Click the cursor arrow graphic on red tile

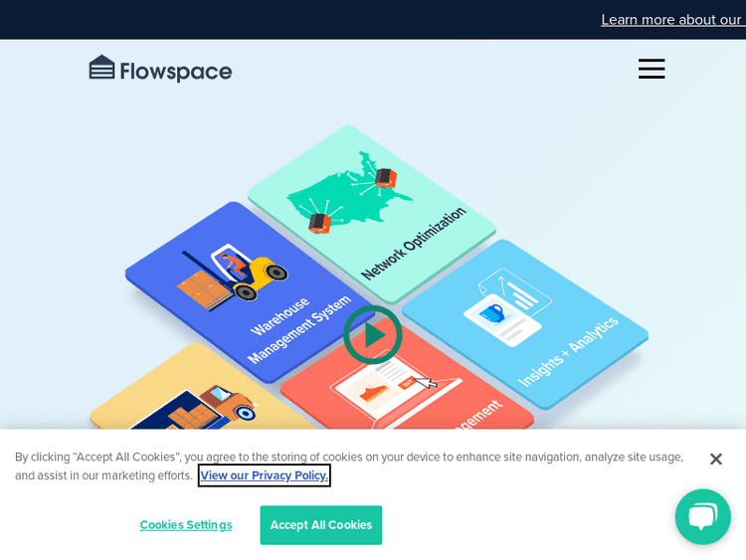point(426,382)
